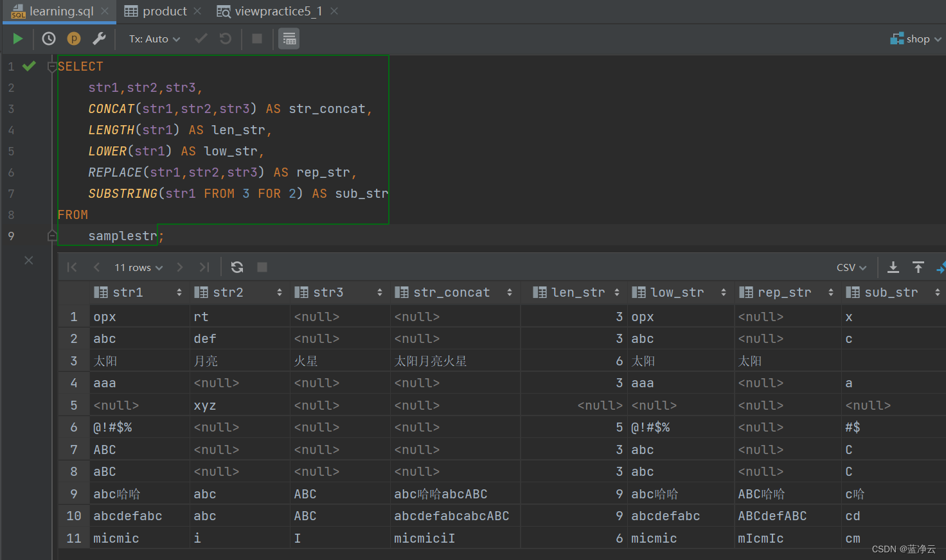Screen dimensions: 946x560
Task: Click line number 5 in gutter
Action: pyautogui.click(x=11, y=151)
